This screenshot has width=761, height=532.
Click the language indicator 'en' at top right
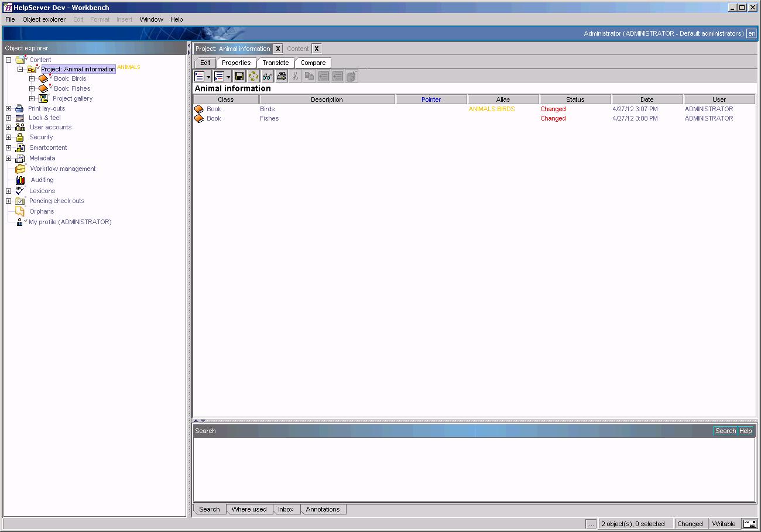click(752, 33)
